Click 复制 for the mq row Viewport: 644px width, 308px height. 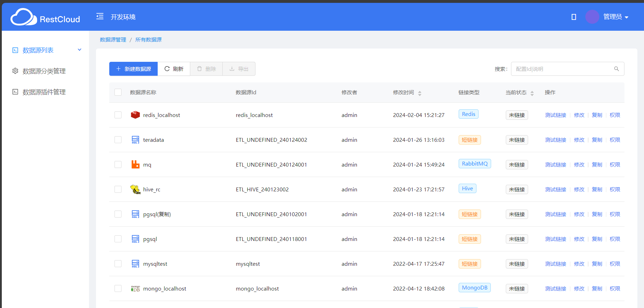click(597, 164)
